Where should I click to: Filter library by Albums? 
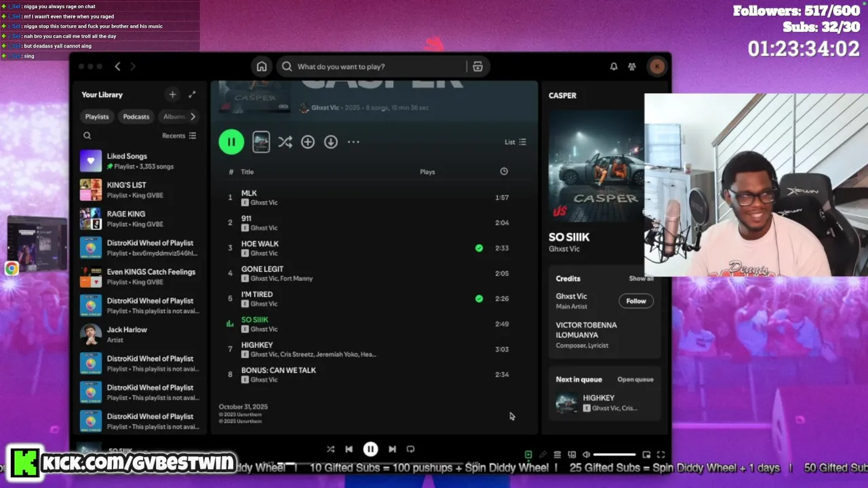[x=174, y=117]
